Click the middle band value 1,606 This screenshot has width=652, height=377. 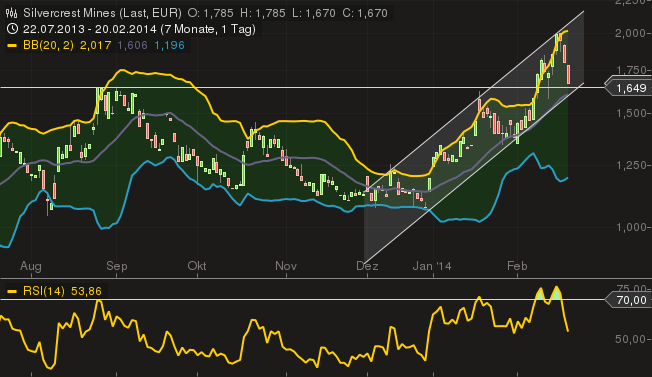point(132,45)
